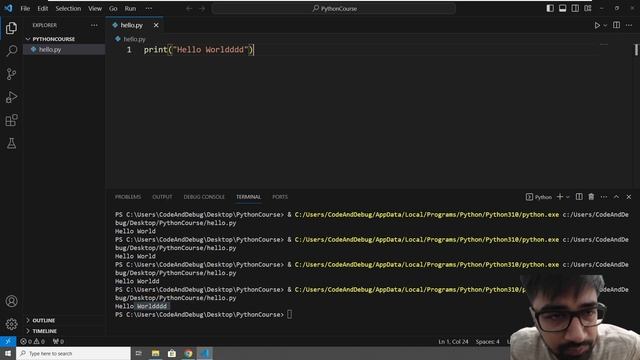Viewport: 640px width, 360px height.
Task: Expand the TIMELINE section
Action: point(64,331)
